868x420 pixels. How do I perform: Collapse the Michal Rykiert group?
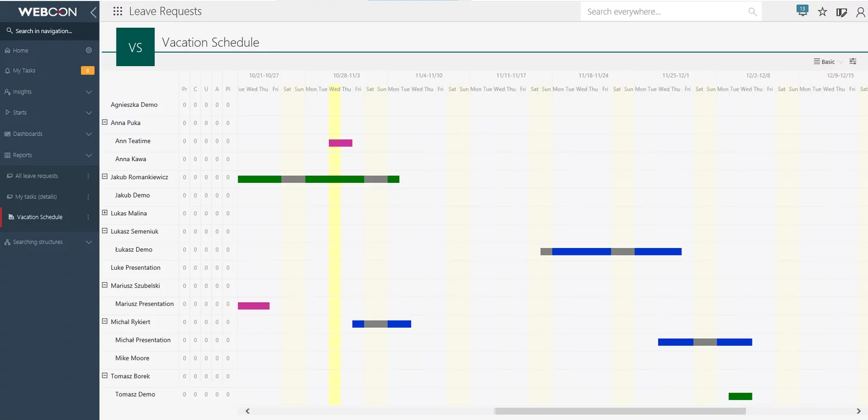105,321
